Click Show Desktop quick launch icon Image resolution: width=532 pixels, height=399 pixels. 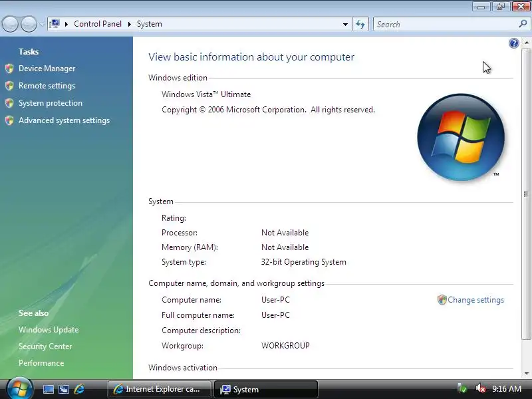[x=48, y=389]
